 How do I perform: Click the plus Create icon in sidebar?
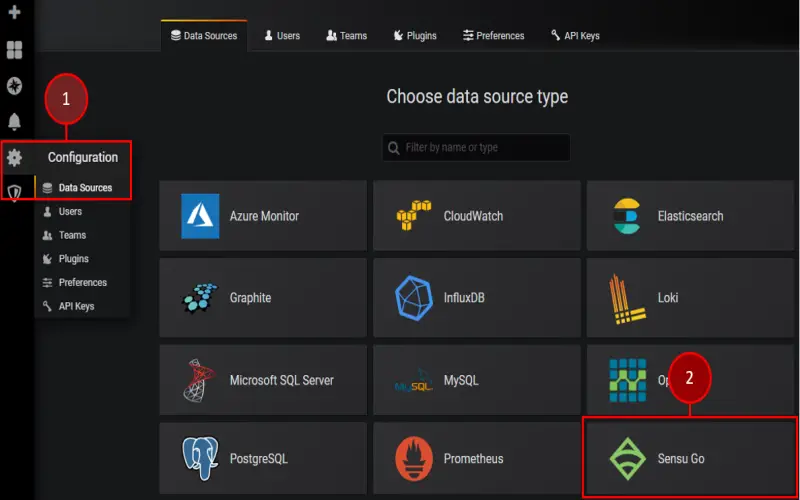point(14,12)
